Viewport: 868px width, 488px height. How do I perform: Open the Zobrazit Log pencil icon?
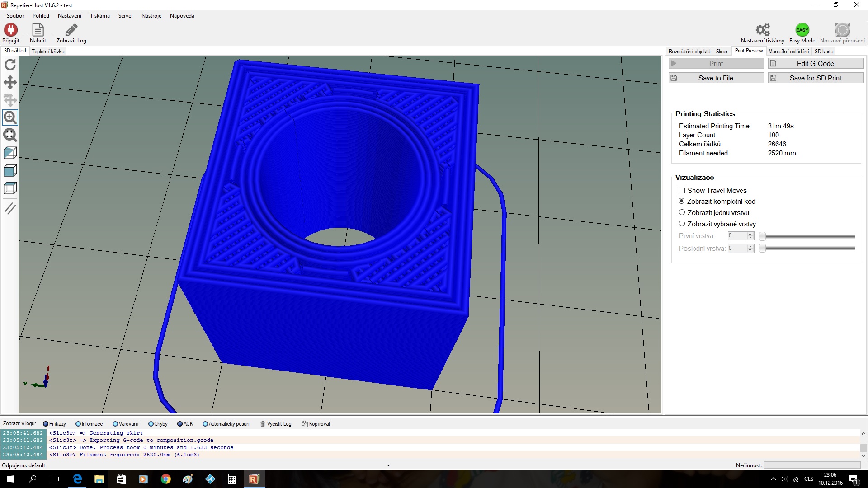tap(71, 30)
